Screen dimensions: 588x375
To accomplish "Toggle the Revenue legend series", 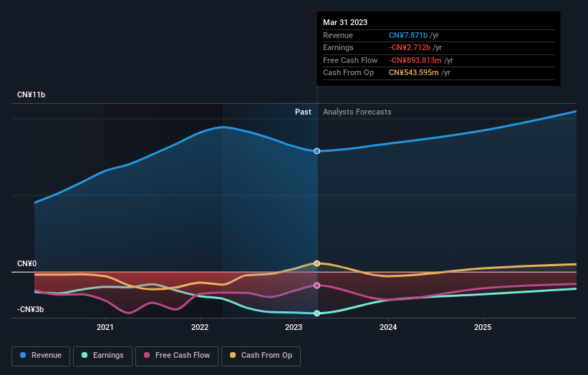I will (41, 356).
